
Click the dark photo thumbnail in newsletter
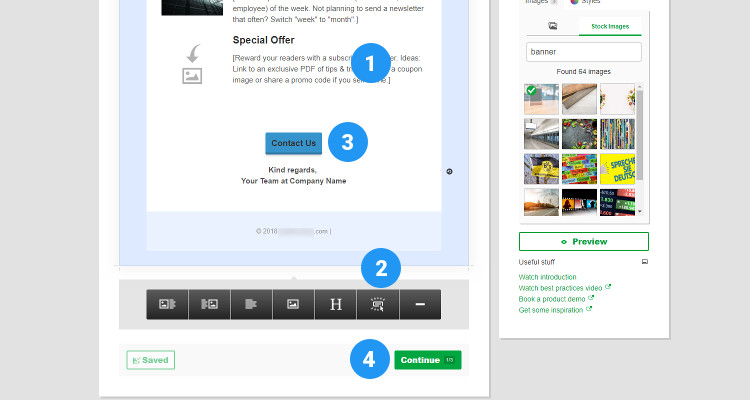pyautogui.click(x=192, y=8)
